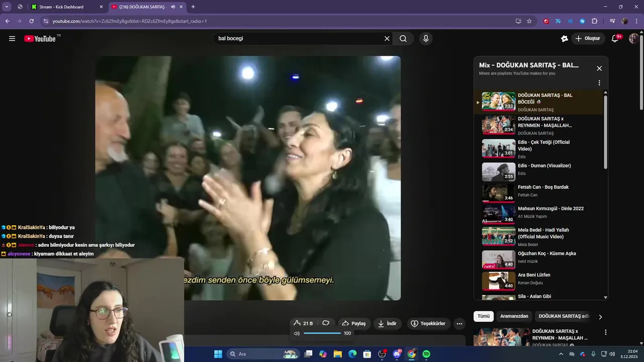Select the Tümü filter chip
Viewport: 644px width, 362px height.
point(483,316)
